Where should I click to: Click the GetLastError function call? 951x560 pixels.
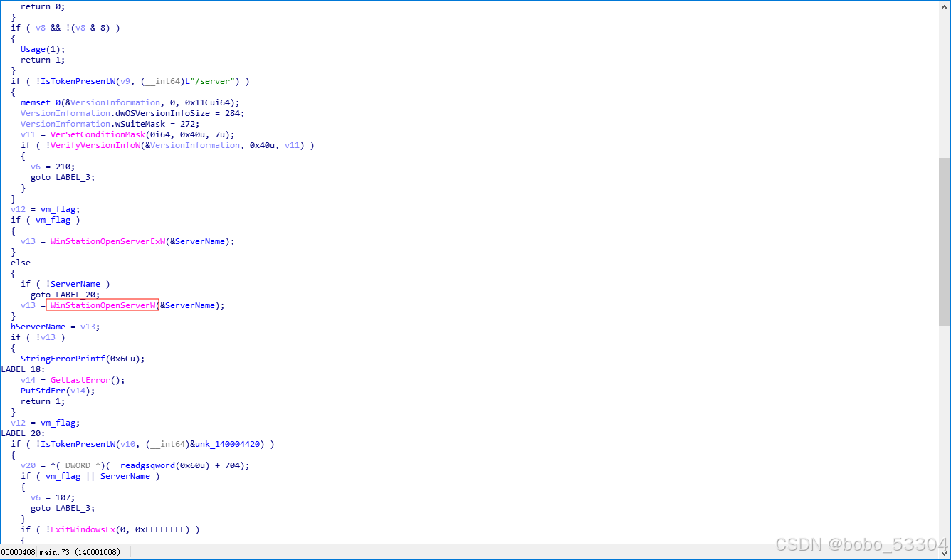pos(80,380)
